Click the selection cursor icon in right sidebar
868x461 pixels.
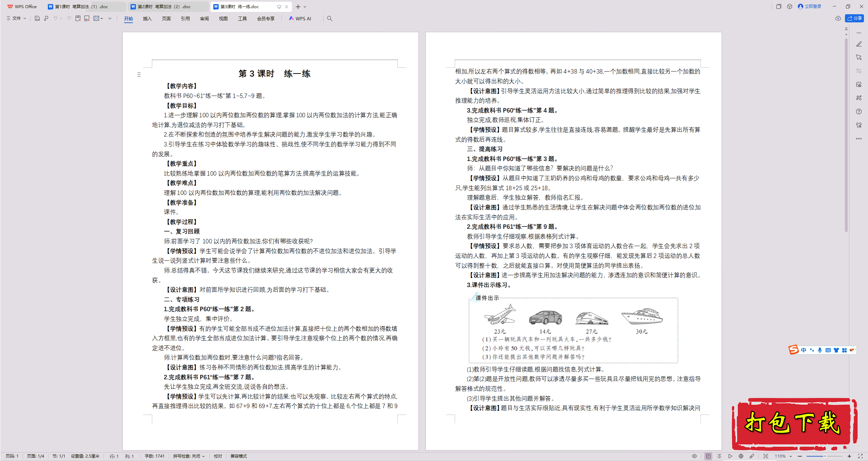[x=859, y=57]
